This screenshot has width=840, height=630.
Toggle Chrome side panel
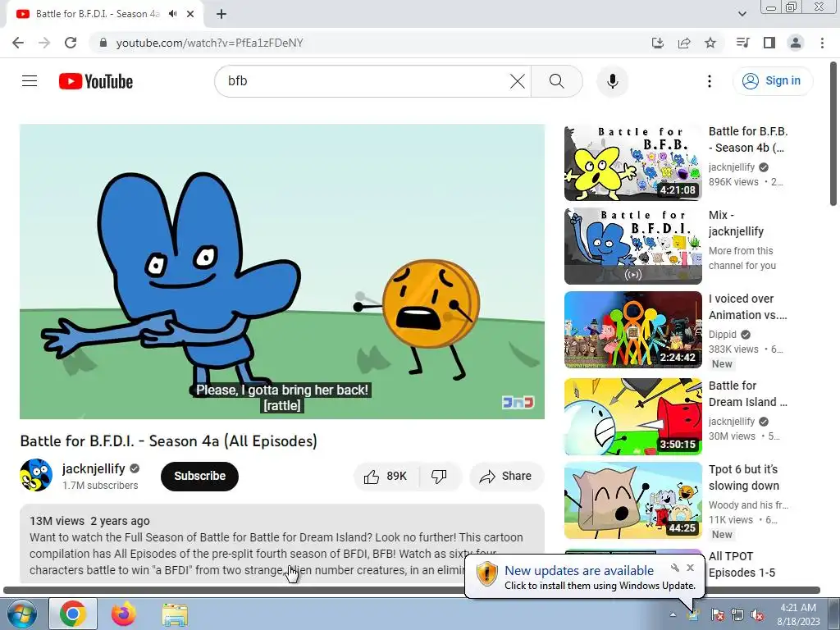pyautogui.click(x=769, y=43)
